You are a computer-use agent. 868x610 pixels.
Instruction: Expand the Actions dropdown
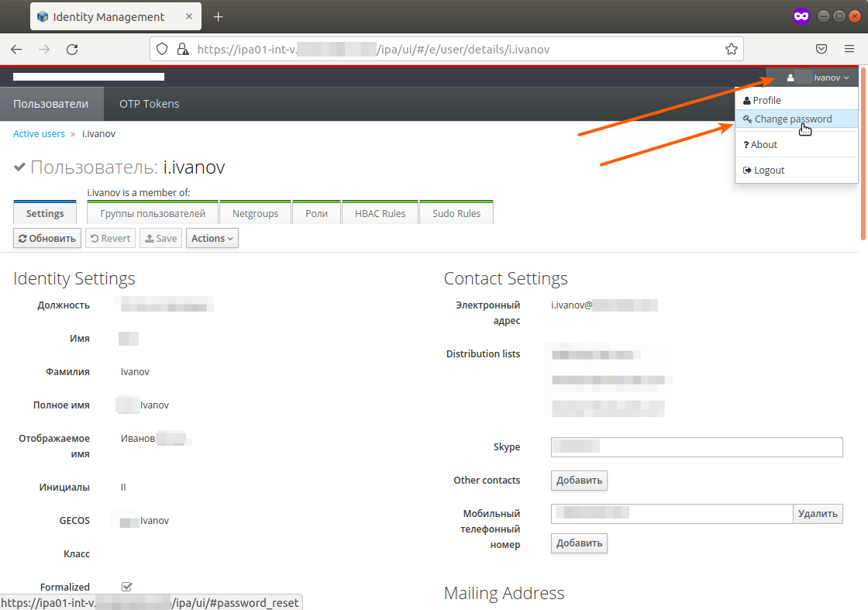point(212,239)
